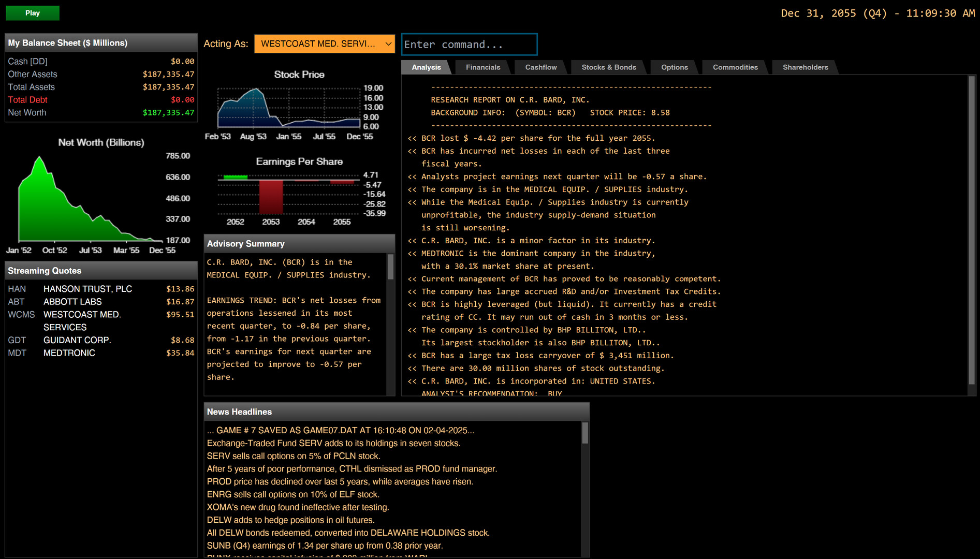This screenshot has height=559, width=980.
Task: Click the ENRG sells ELF call options headline
Action: click(x=293, y=495)
